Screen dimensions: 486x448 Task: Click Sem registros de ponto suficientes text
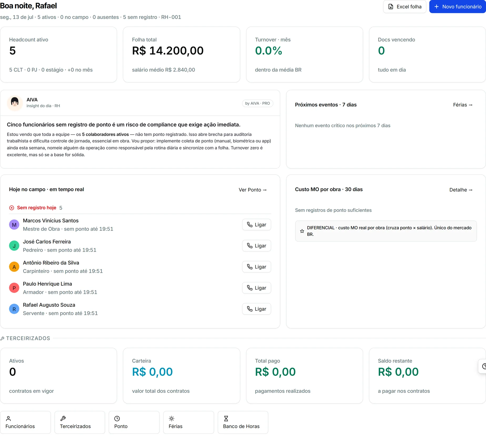click(333, 210)
